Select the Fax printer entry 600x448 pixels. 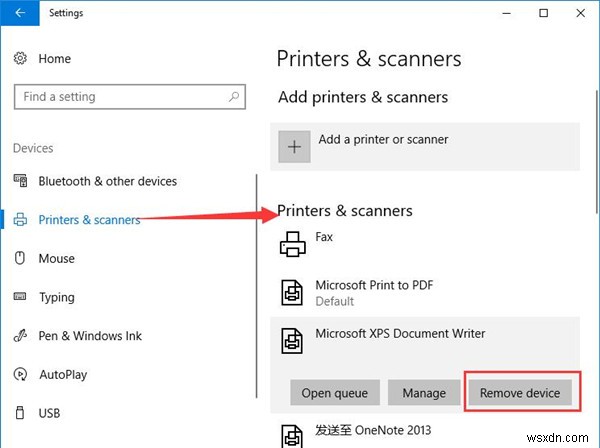324,238
